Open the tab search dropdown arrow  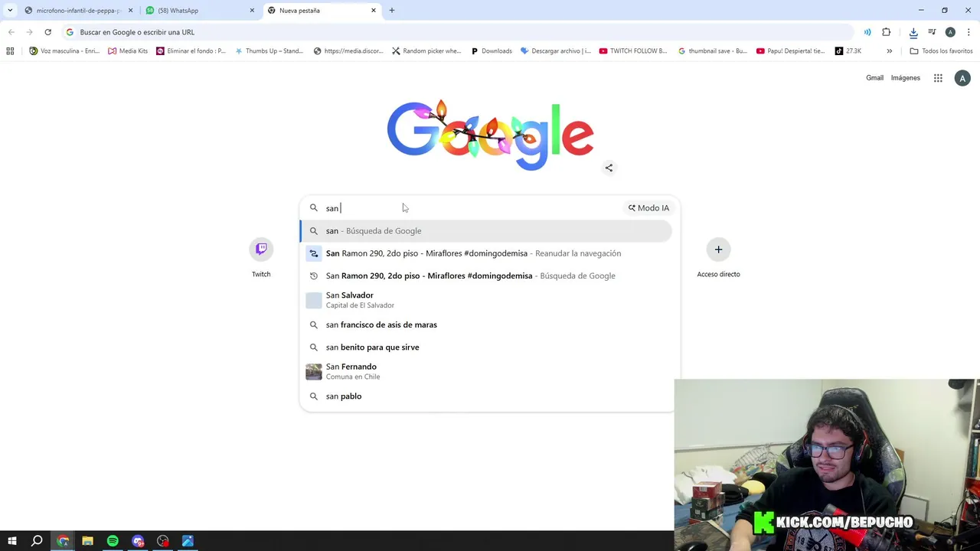point(10,11)
